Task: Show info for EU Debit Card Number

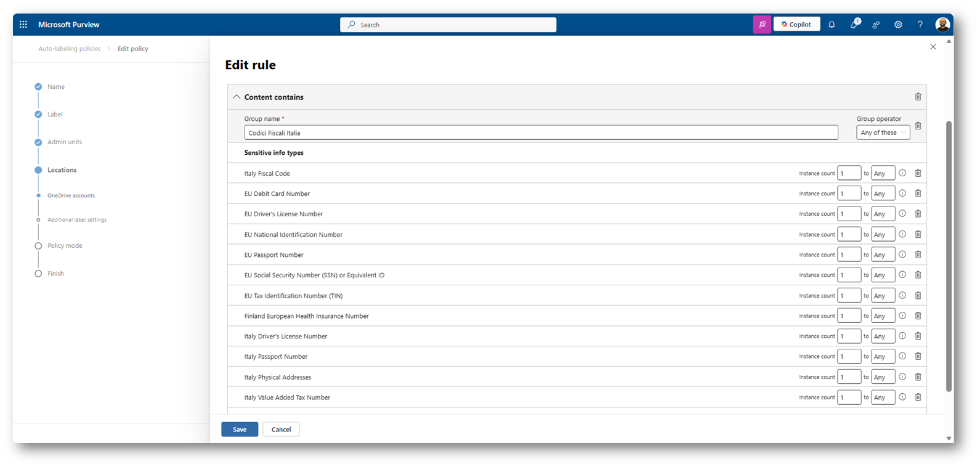Action: point(902,194)
